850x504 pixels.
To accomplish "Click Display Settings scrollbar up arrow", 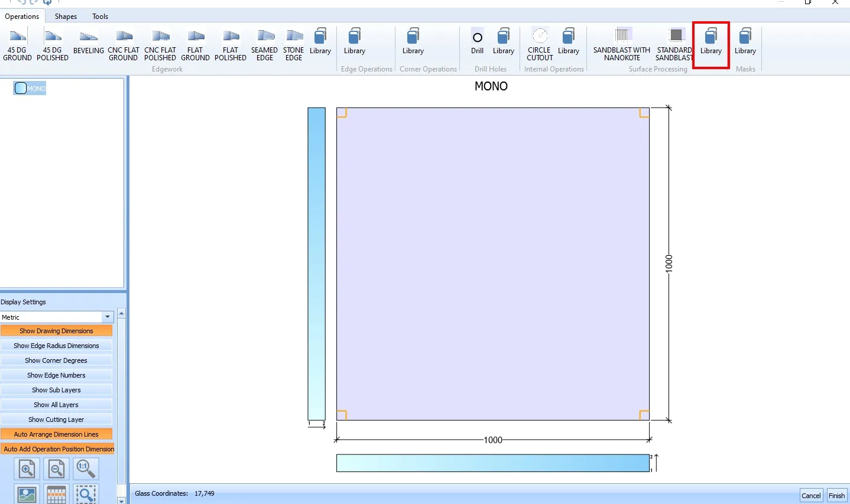I will coord(121,313).
